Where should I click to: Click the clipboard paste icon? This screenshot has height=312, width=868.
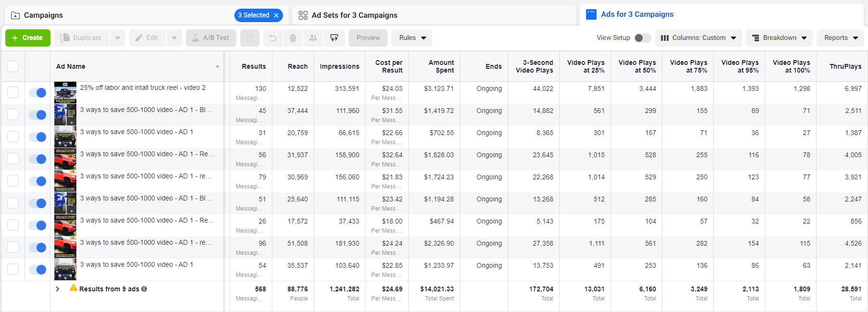[250, 38]
